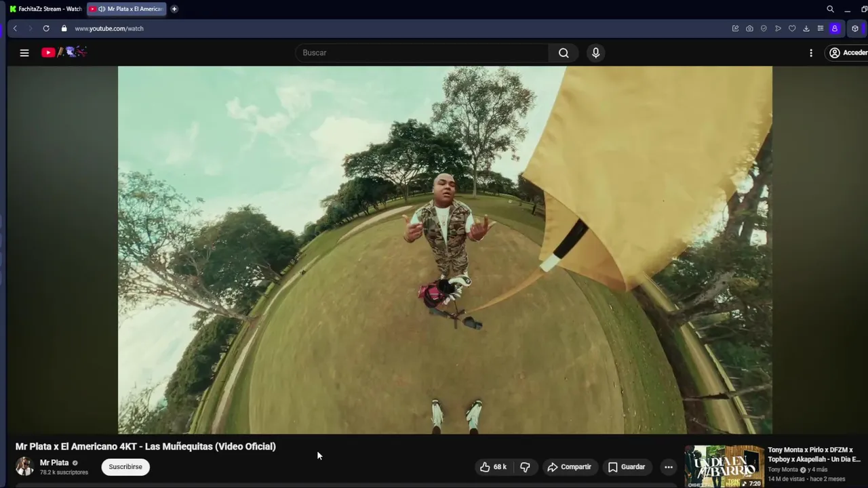
Task: Go to YouTube home via the logo
Action: coord(64,52)
